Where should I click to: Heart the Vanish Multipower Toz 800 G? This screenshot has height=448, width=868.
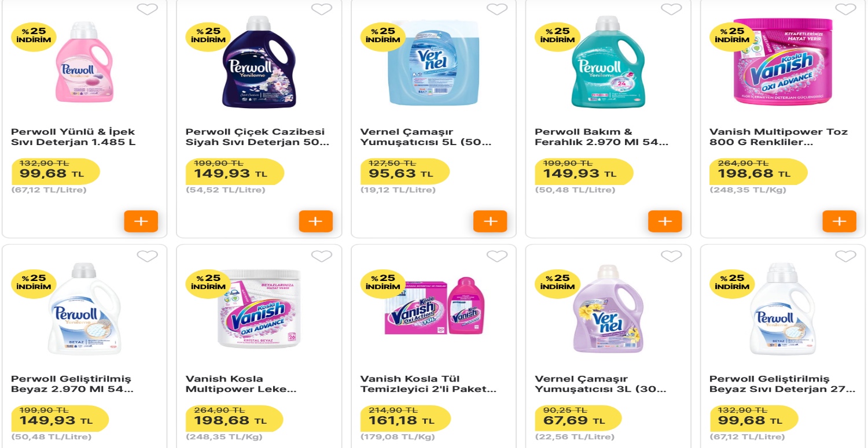[x=845, y=9]
